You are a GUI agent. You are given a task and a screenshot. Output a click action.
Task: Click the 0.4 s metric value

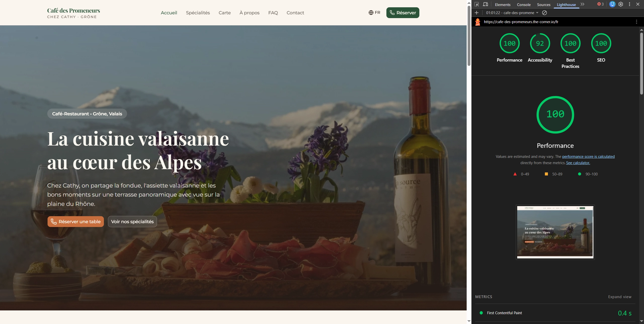[625, 313]
